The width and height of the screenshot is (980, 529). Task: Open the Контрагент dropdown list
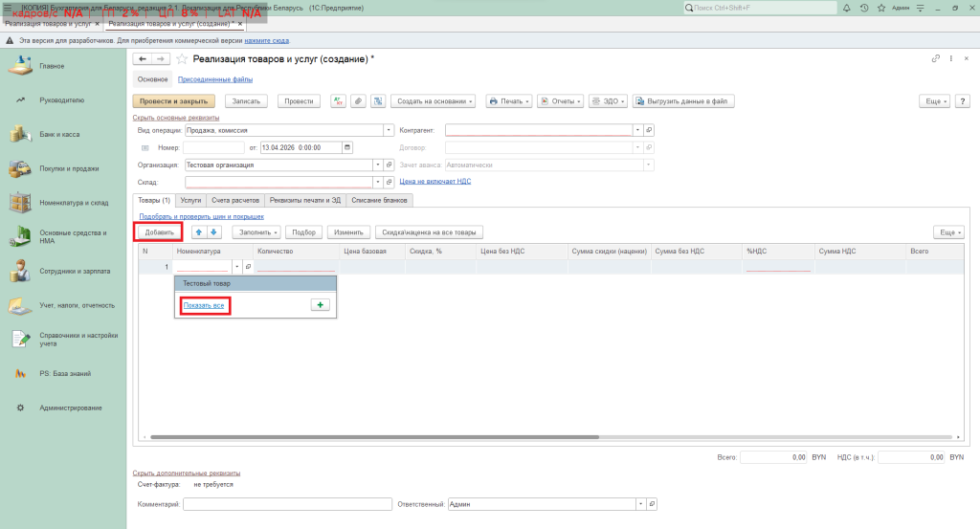637,130
